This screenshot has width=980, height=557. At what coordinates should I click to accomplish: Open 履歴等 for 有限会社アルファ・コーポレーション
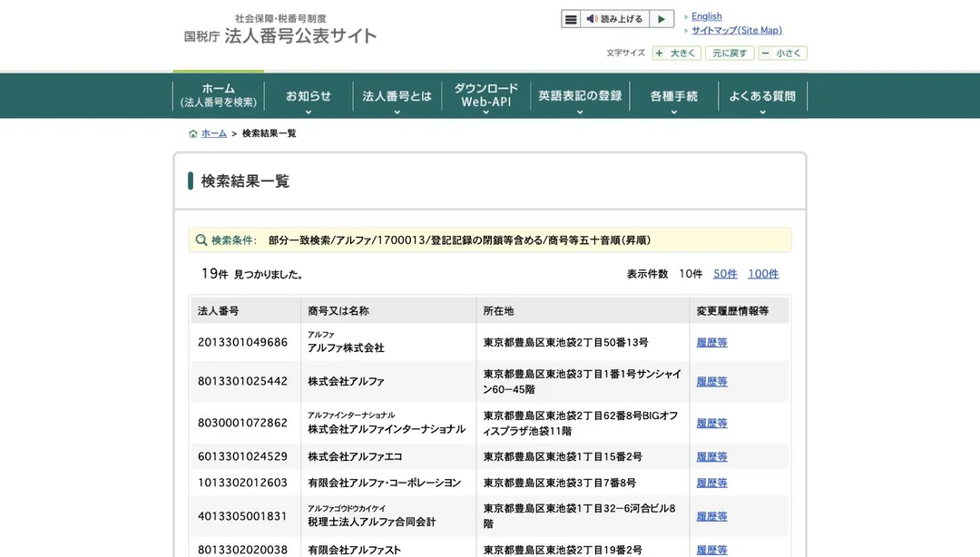712,483
